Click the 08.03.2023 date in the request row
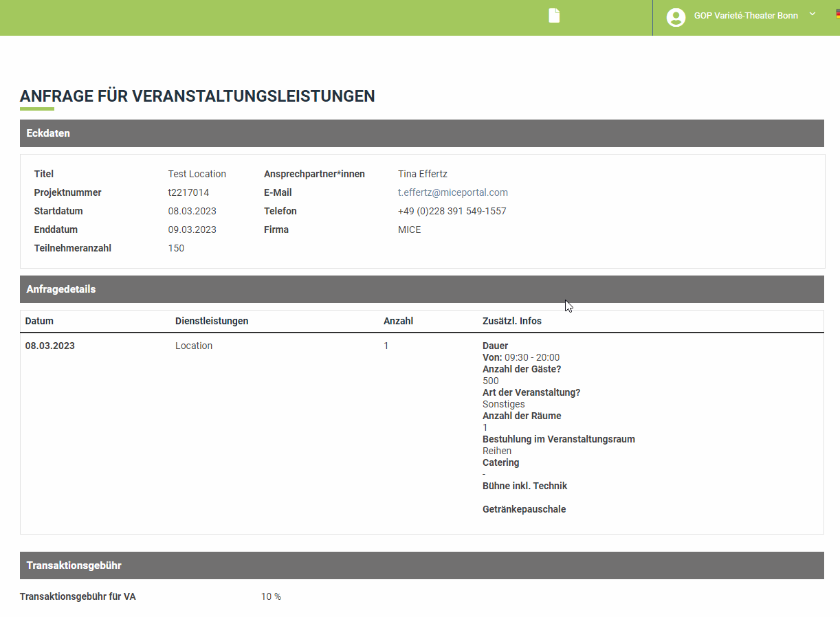 tap(50, 346)
